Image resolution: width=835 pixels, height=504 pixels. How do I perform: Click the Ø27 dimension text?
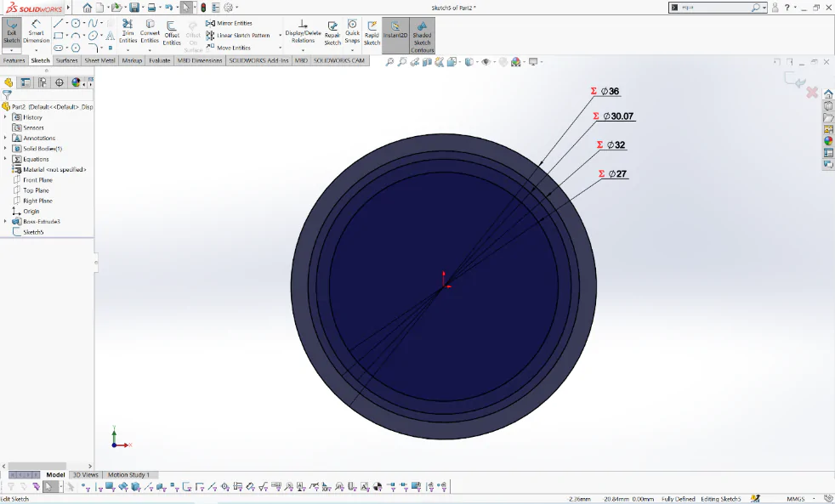click(x=617, y=174)
